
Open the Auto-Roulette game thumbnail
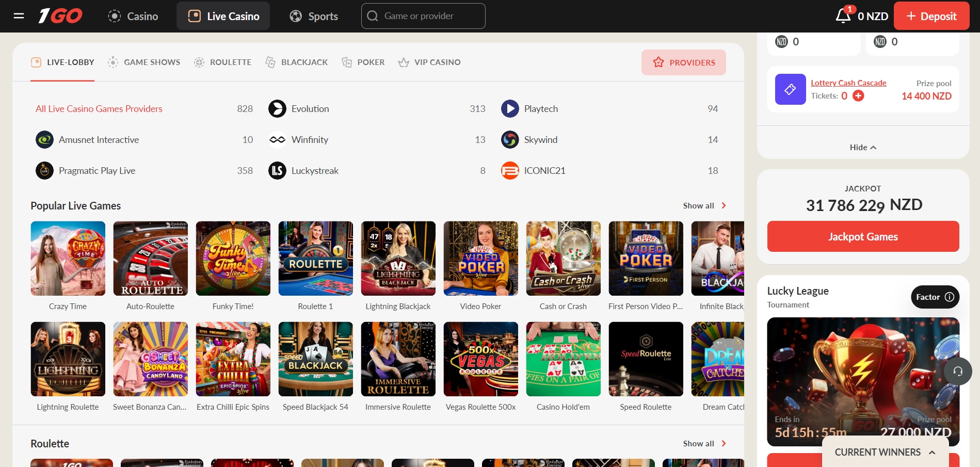[151, 259]
